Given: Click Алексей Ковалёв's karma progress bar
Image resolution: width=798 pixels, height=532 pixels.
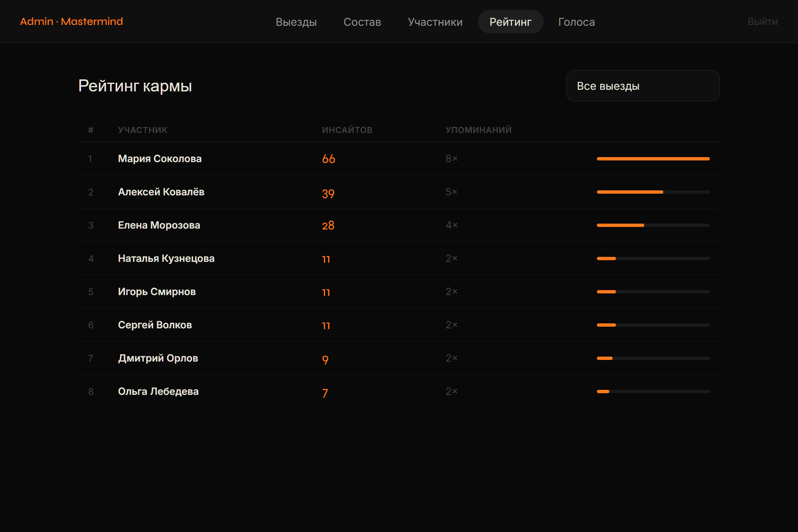Looking at the screenshot, I should pos(653,192).
